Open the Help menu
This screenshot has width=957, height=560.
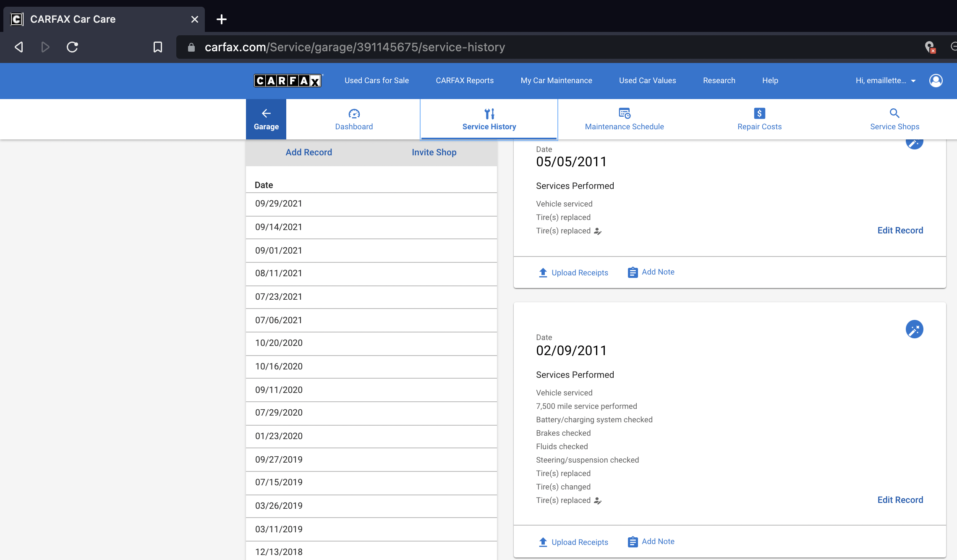(770, 81)
